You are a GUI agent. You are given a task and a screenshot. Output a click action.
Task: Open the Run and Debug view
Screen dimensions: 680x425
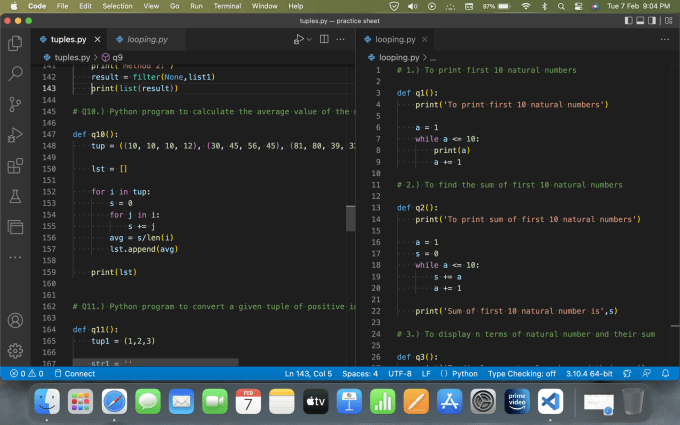click(x=15, y=135)
